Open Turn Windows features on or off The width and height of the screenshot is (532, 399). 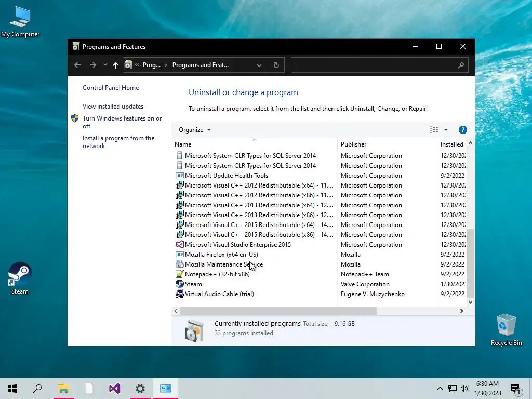122,122
